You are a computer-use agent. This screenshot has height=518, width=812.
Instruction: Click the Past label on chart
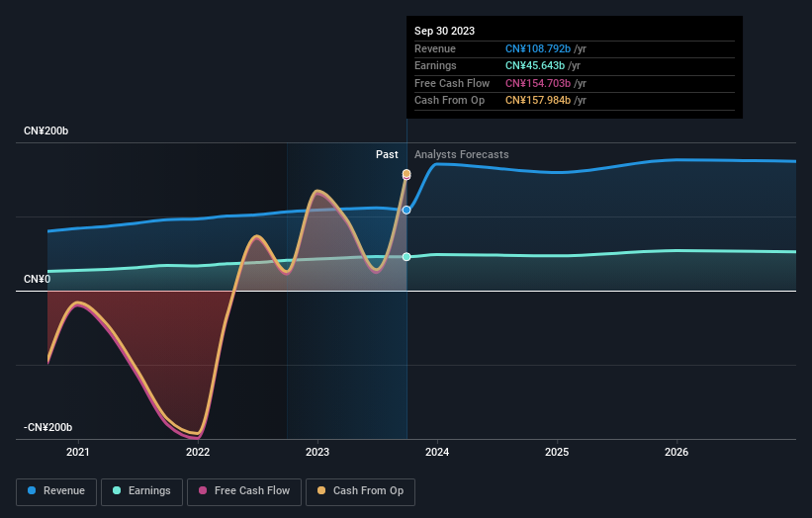(x=387, y=154)
